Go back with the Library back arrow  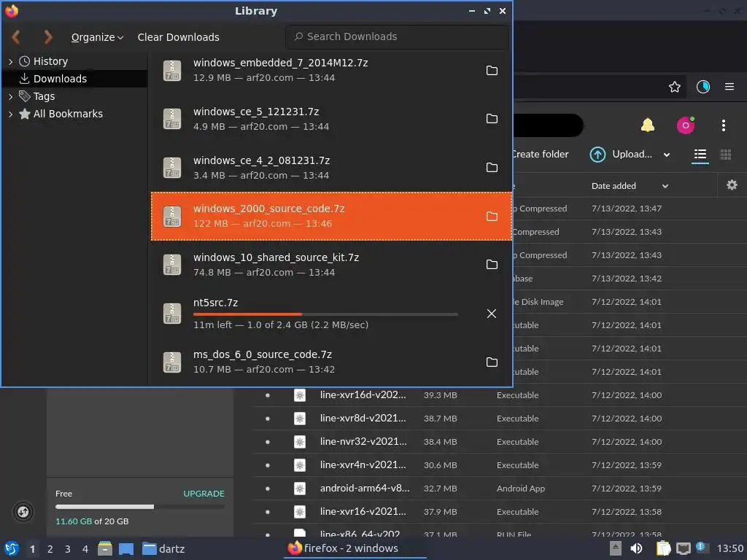click(16, 36)
